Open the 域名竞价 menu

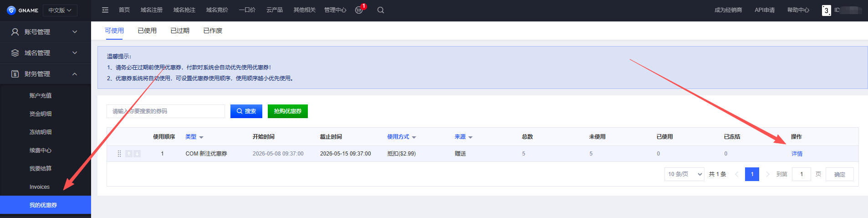tap(217, 10)
